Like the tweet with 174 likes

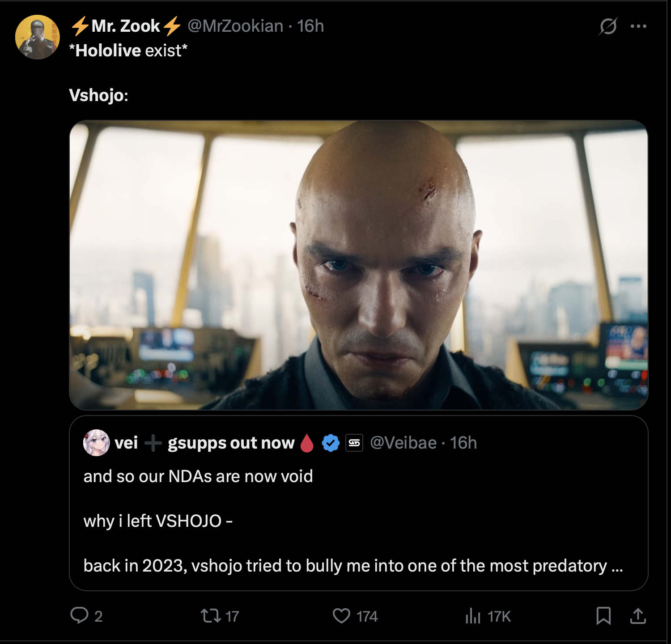pyautogui.click(x=342, y=616)
